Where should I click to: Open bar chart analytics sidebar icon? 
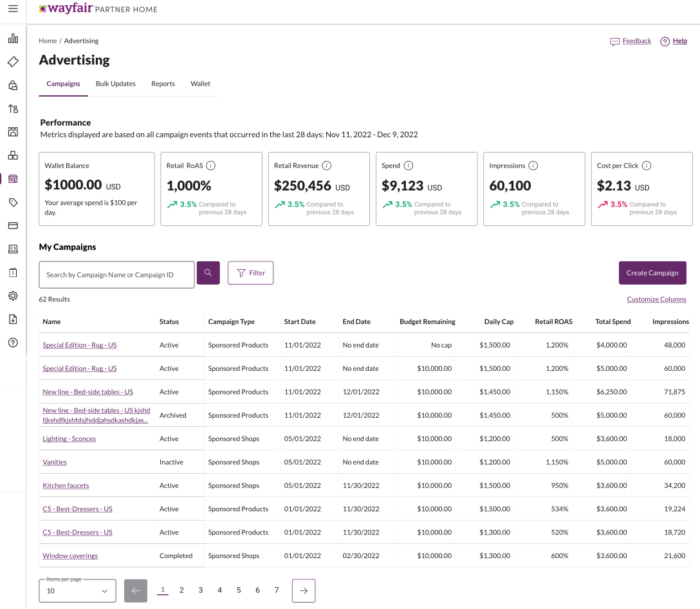13,39
